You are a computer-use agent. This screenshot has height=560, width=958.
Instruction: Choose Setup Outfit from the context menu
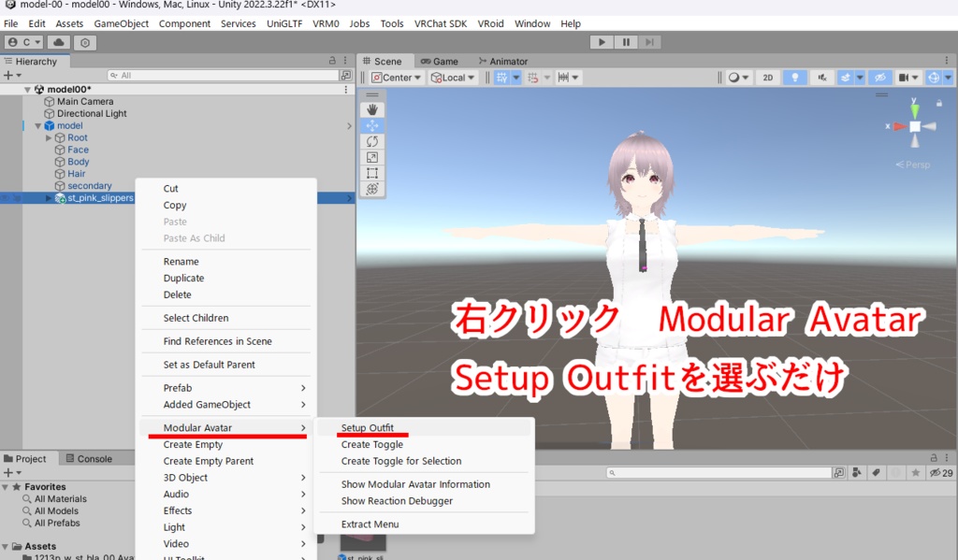pos(366,427)
